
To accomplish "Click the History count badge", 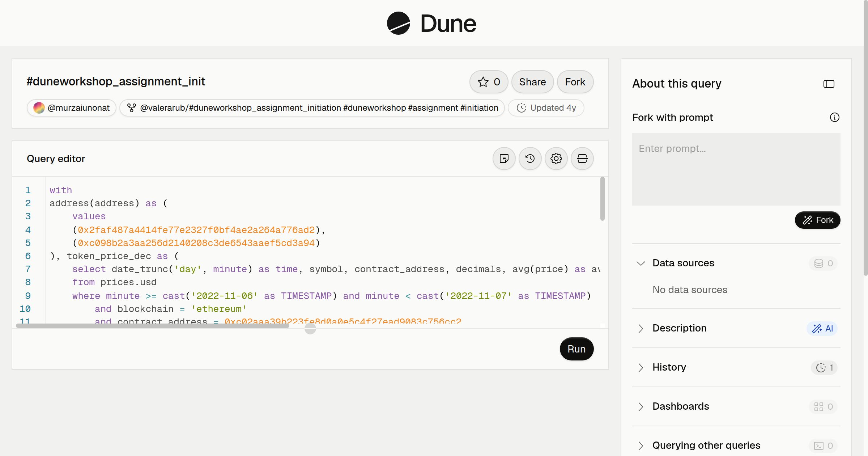I will click(824, 367).
